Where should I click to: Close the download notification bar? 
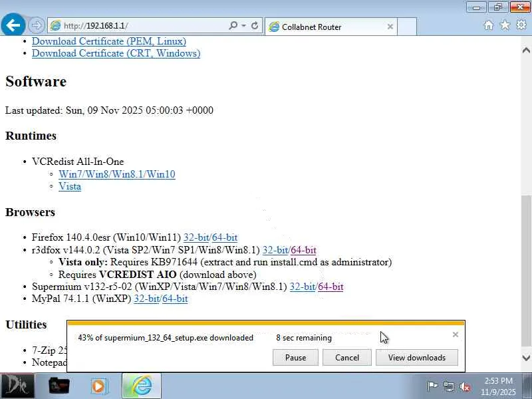point(456,334)
